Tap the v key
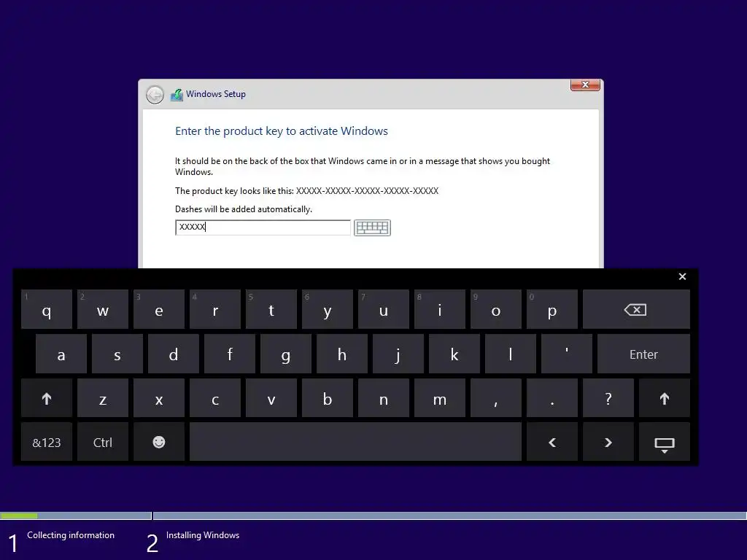747x560 pixels. pyautogui.click(x=271, y=399)
